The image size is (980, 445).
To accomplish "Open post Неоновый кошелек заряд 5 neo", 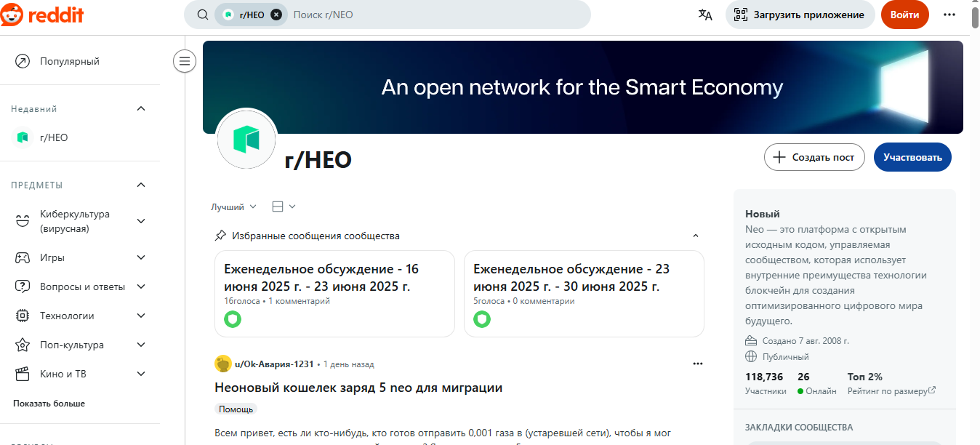I will (358, 388).
